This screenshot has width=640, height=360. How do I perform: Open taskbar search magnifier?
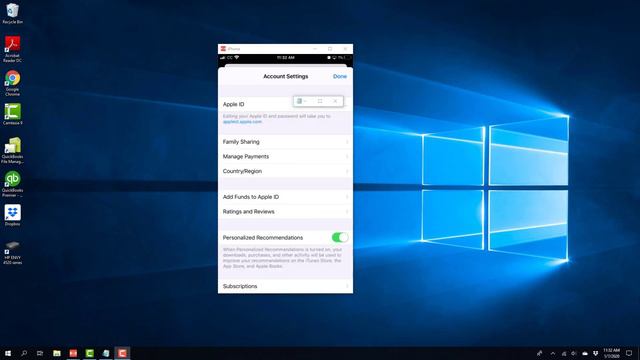[x=24, y=353]
